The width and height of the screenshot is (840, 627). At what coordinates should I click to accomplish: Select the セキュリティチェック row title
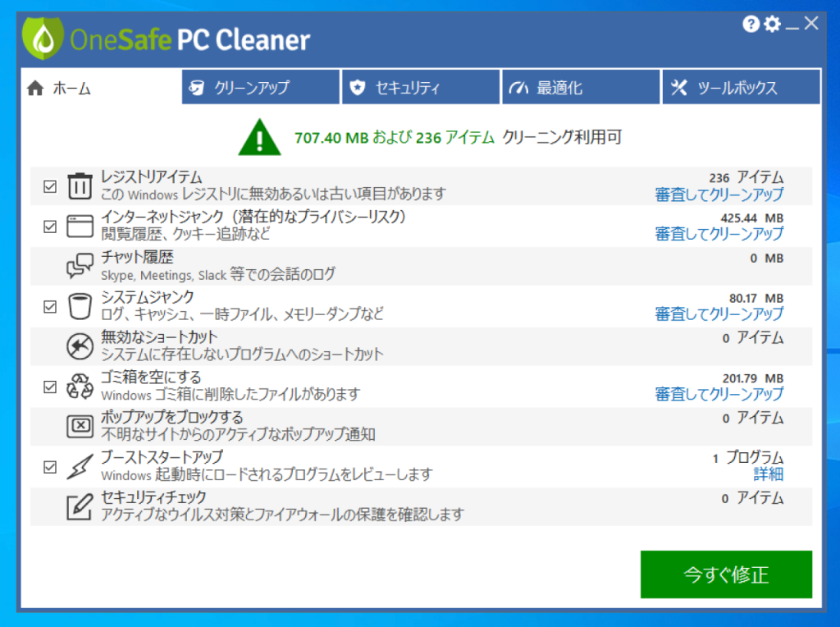click(153, 497)
